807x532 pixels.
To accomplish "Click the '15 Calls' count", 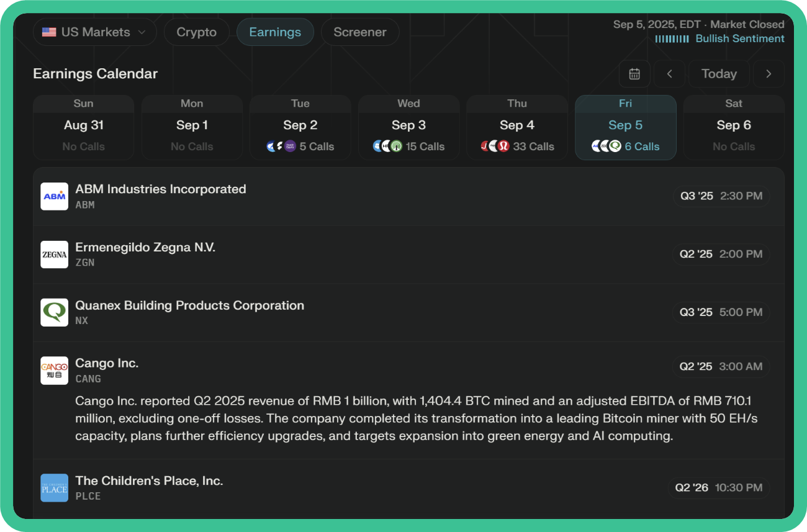I will 425,147.
